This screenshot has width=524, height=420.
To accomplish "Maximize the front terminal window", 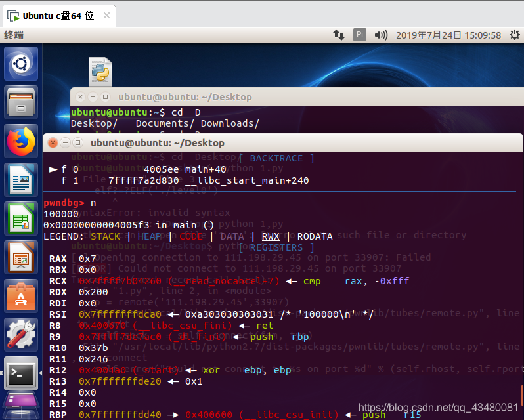I will click(x=78, y=143).
